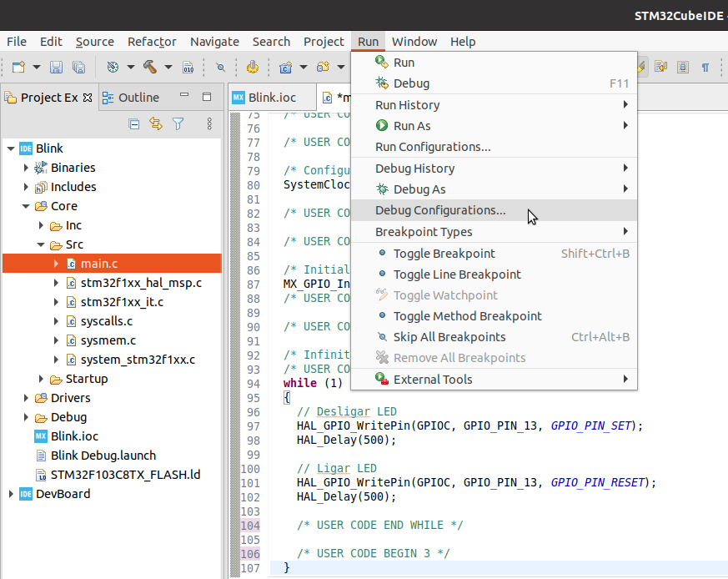Open Debug Configurations...
Image resolution: width=728 pixels, height=579 pixels.
click(x=494, y=210)
